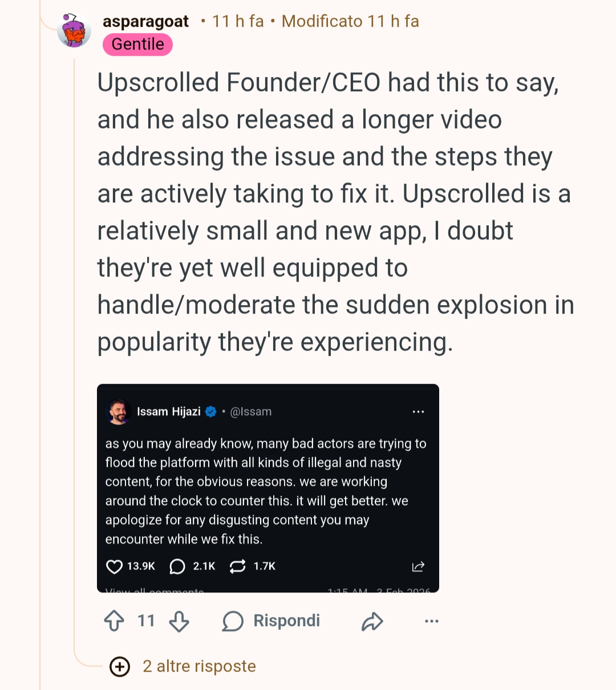Open the three-dot comment options menu
Image resolution: width=616 pixels, height=690 pixels.
pyautogui.click(x=432, y=621)
